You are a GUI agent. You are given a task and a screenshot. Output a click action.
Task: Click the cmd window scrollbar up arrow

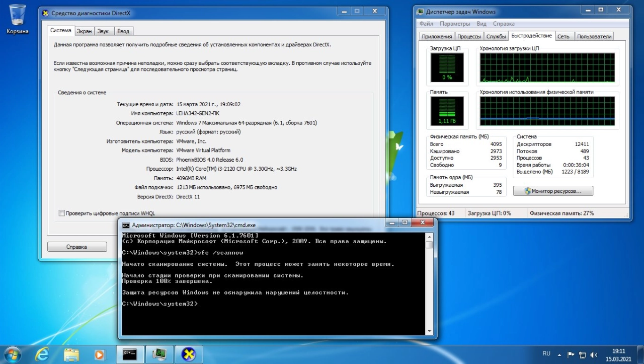pyautogui.click(x=429, y=236)
